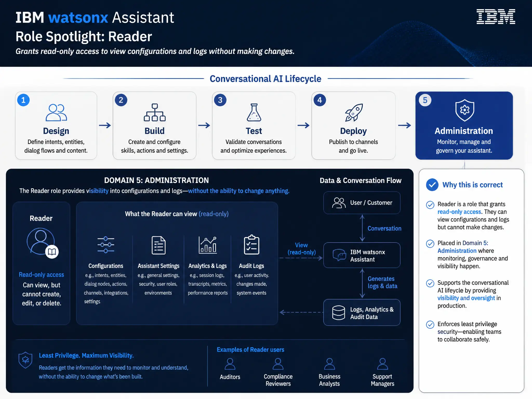Viewport: 532px width, 399px height.
Task: Select the Test lifecycle card
Action: tap(254, 125)
